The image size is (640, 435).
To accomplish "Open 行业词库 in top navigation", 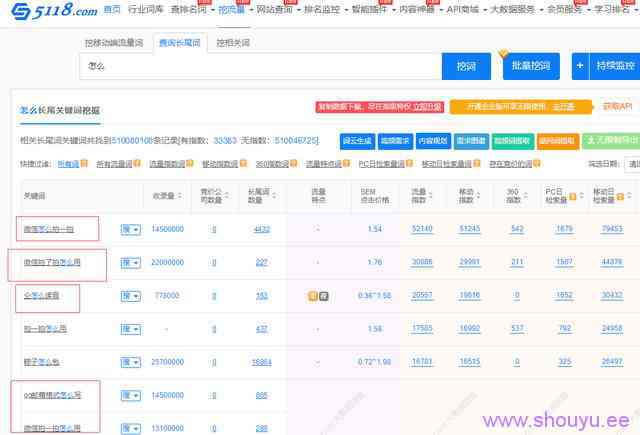I will pyautogui.click(x=145, y=9).
